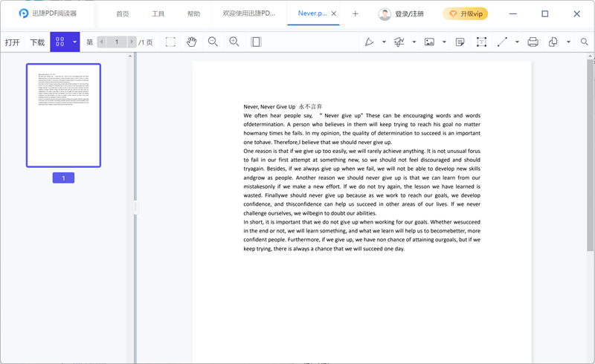
Task: Click the 打开 button
Action: point(12,42)
